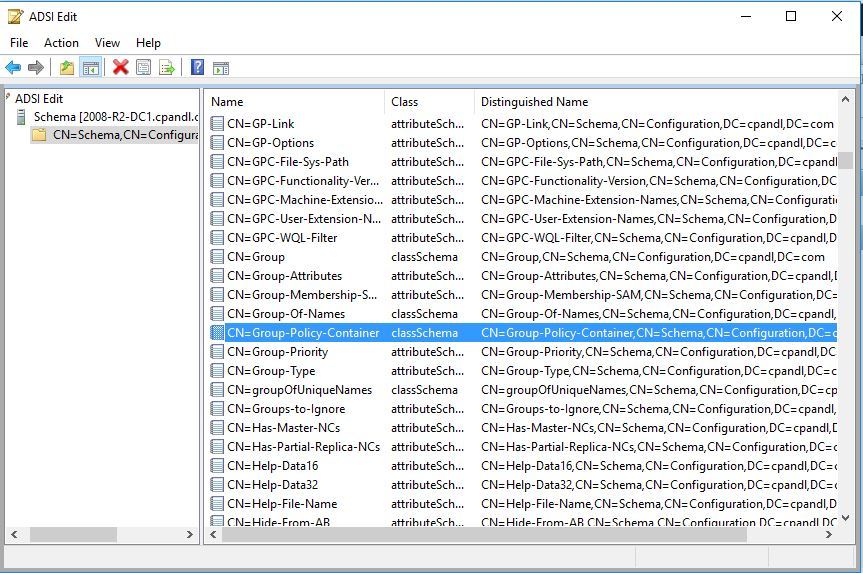The height and width of the screenshot is (573, 863).
Task: Sort by the Class column header
Action: coord(429,102)
